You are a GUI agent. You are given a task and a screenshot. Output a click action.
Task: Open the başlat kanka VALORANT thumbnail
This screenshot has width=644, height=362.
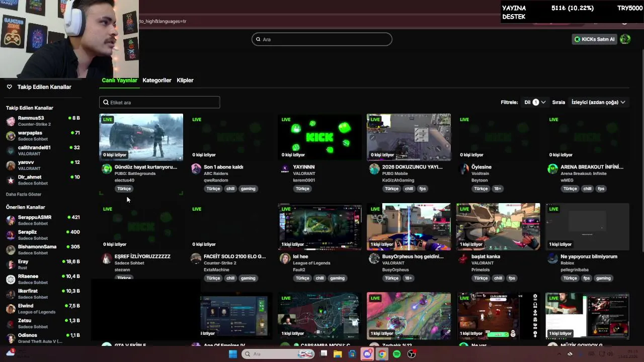pos(498,226)
